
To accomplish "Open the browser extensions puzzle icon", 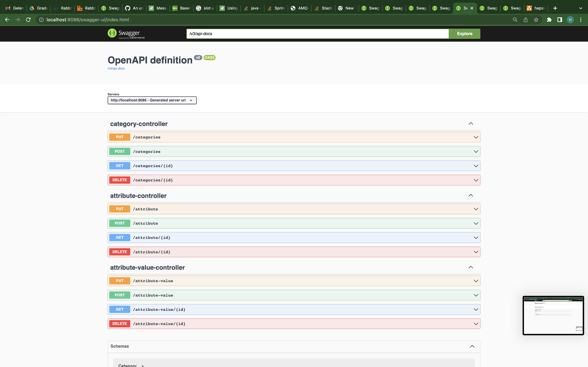I will [549, 20].
